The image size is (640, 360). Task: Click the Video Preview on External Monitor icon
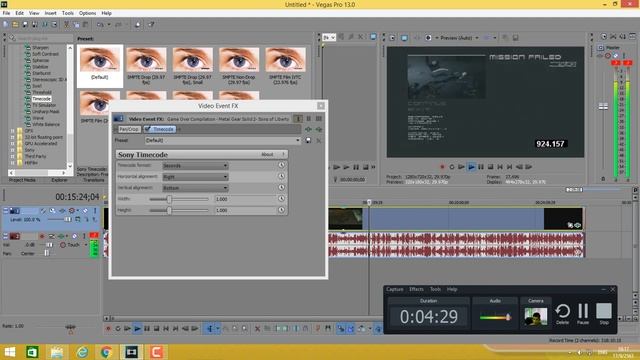coord(404,38)
